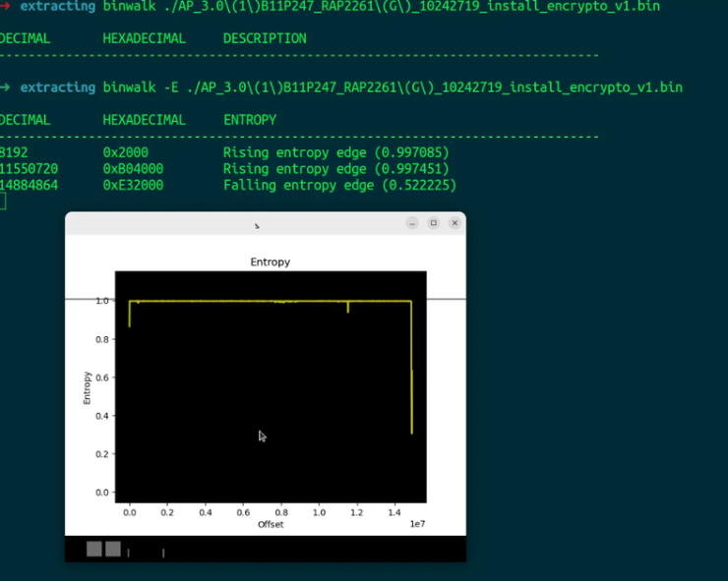Maximize the Entropy plot window

pos(433,223)
